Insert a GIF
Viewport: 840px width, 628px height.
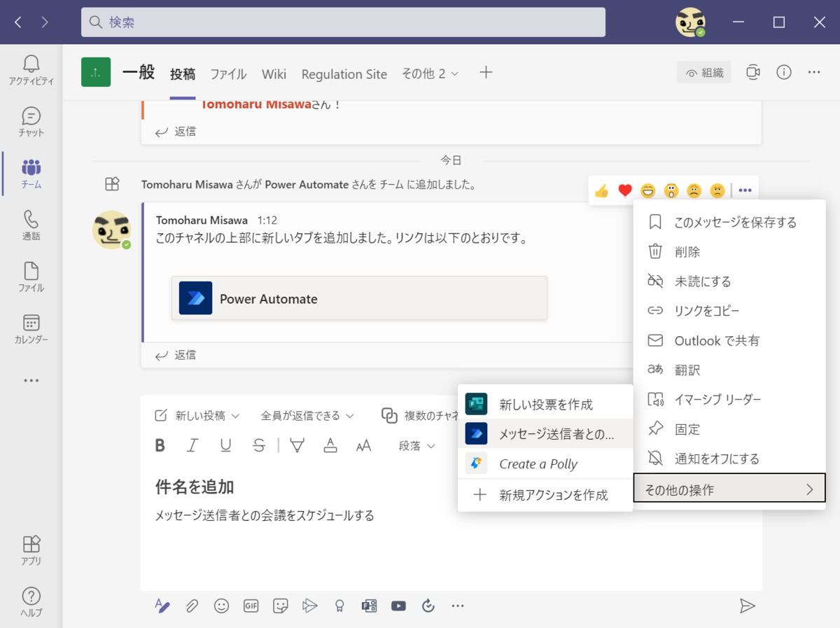pyautogui.click(x=251, y=606)
